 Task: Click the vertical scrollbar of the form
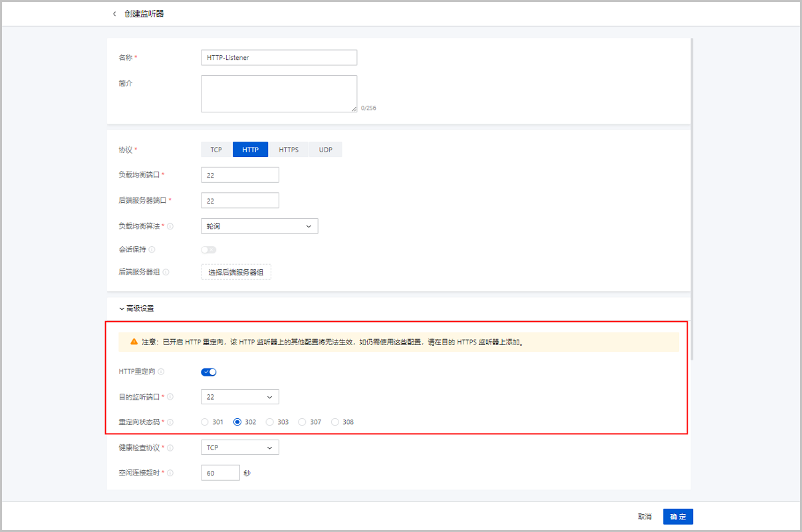pos(692,199)
